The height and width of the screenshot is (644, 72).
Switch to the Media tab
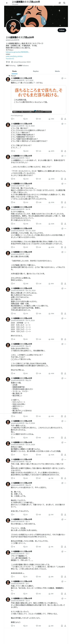tap(57, 71)
